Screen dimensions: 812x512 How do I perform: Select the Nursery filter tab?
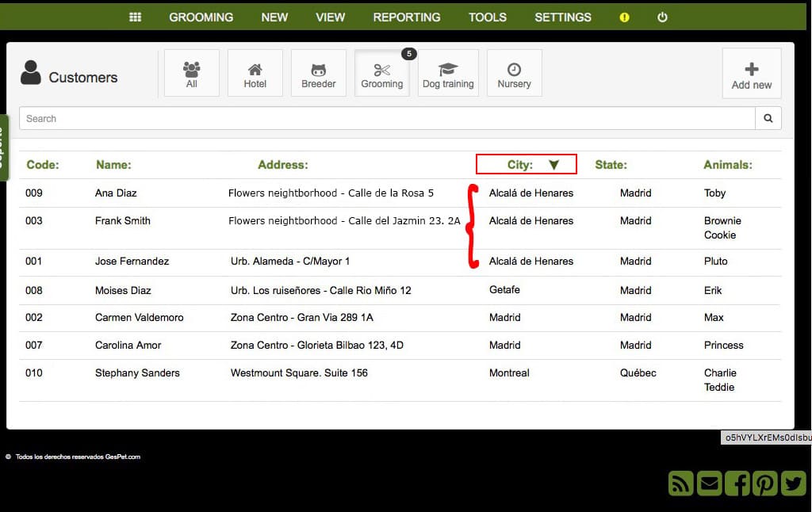coord(514,73)
